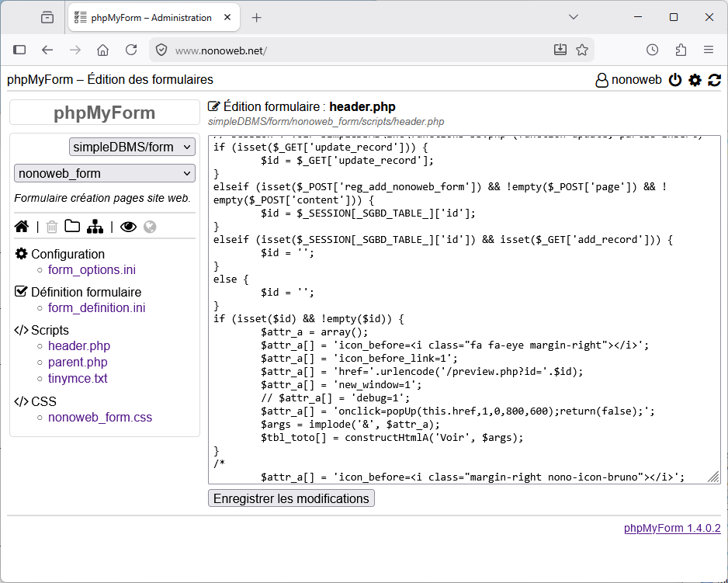Click the Configuration section heading

click(x=68, y=254)
